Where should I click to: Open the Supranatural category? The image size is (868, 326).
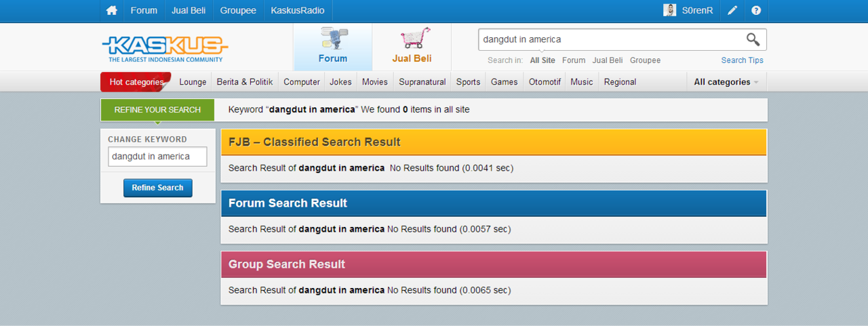point(422,82)
